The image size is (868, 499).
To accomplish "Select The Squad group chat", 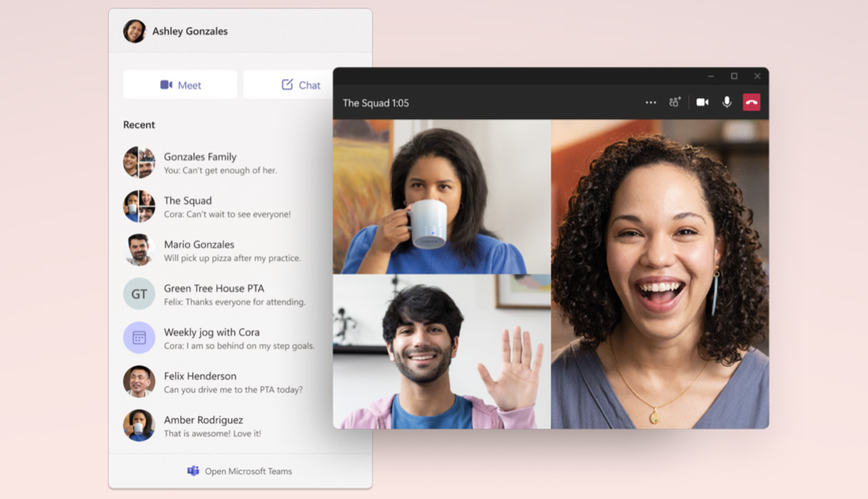I will [x=188, y=207].
